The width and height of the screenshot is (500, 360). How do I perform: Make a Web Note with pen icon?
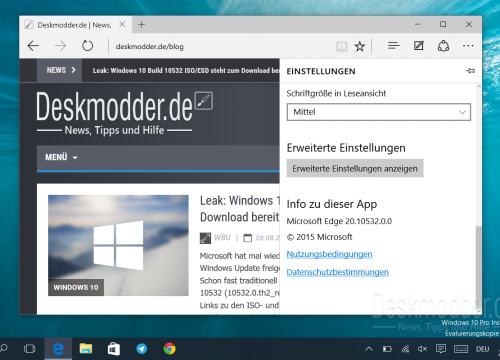[x=419, y=46]
